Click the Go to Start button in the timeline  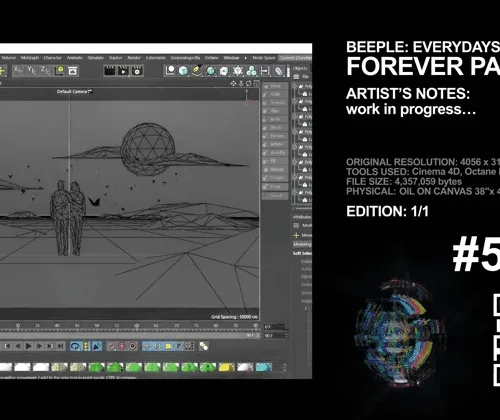pyautogui.click(x=7, y=346)
